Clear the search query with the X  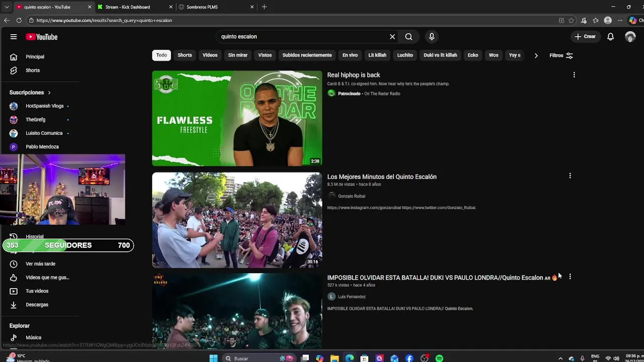click(392, 37)
